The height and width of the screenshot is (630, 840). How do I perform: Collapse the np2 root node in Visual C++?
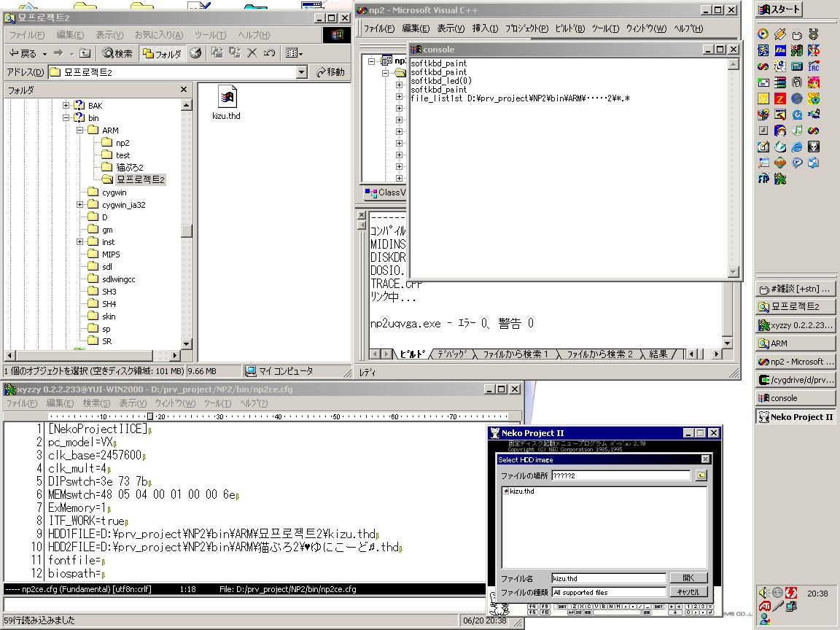pyautogui.click(x=372, y=61)
